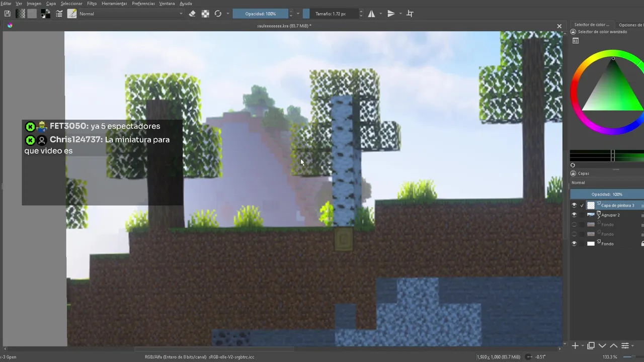Open the Preferencias menu
The height and width of the screenshot is (362, 644).
(143, 4)
